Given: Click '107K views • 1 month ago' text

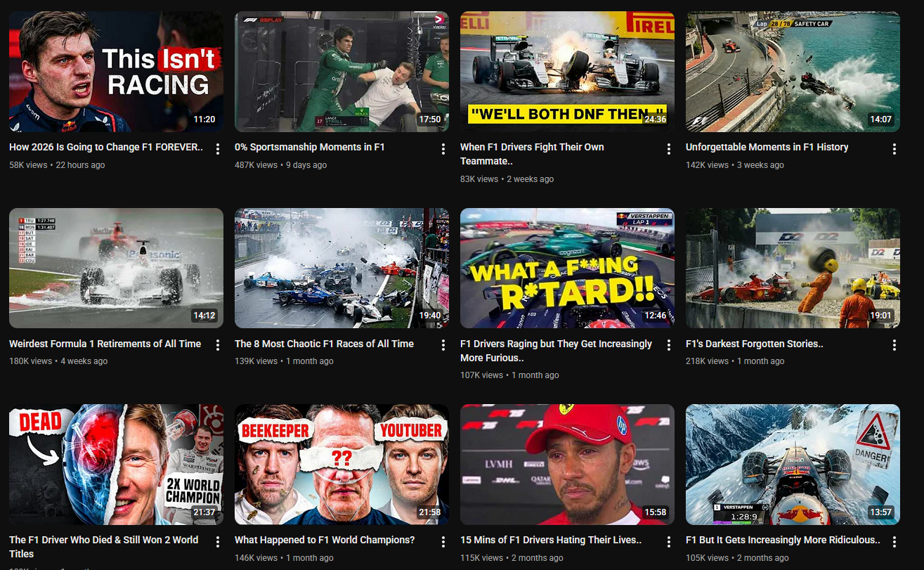Looking at the screenshot, I should pos(509,375).
